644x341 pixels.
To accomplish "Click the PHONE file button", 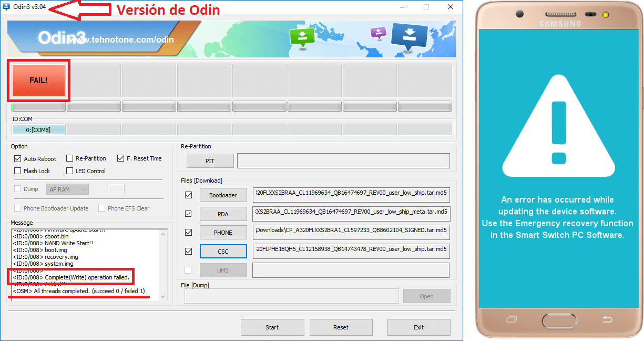I will pyautogui.click(x=223, y=233).
